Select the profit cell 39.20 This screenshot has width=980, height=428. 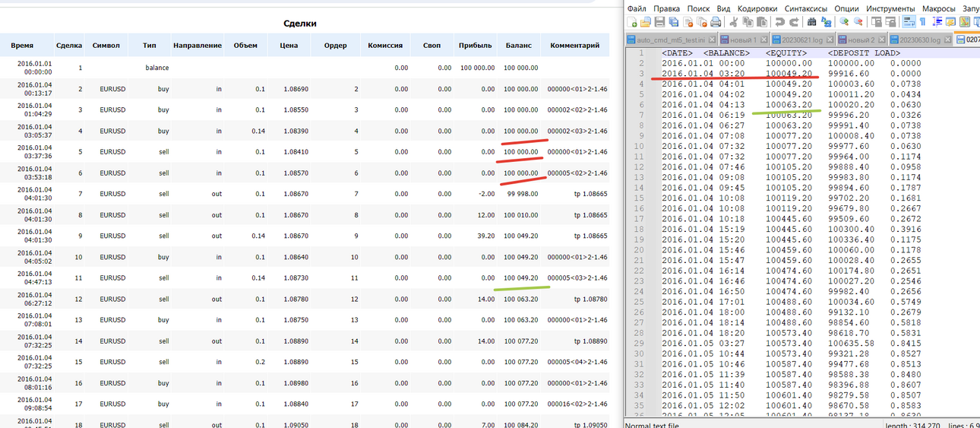(485, 236)
